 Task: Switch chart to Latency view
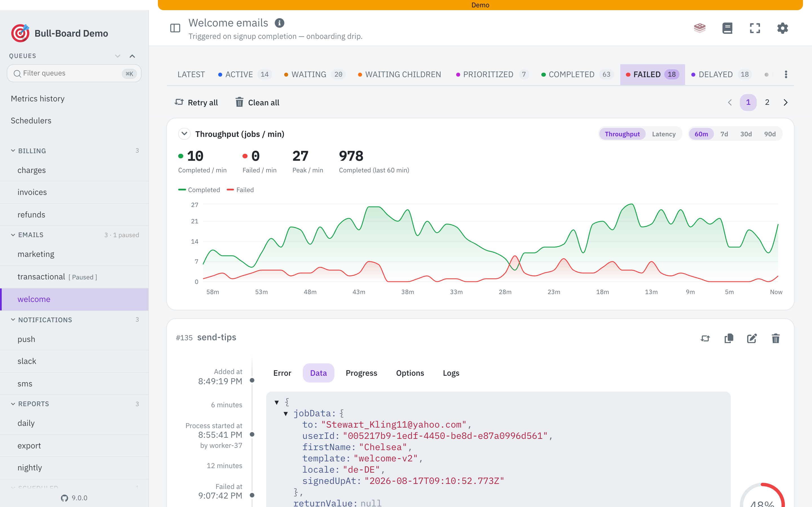pyautogui.click(x=664, y=134)
